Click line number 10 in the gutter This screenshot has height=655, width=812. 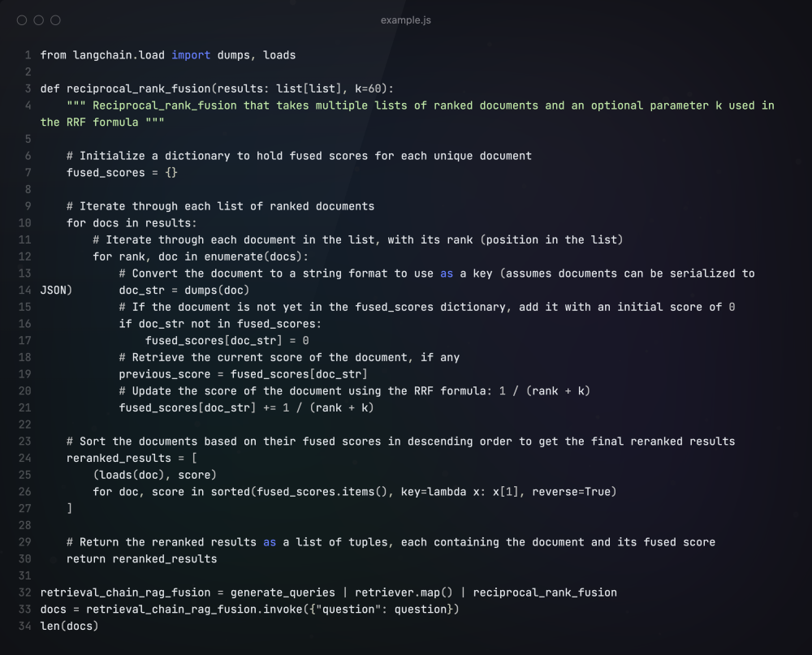[x=24, y=222]
